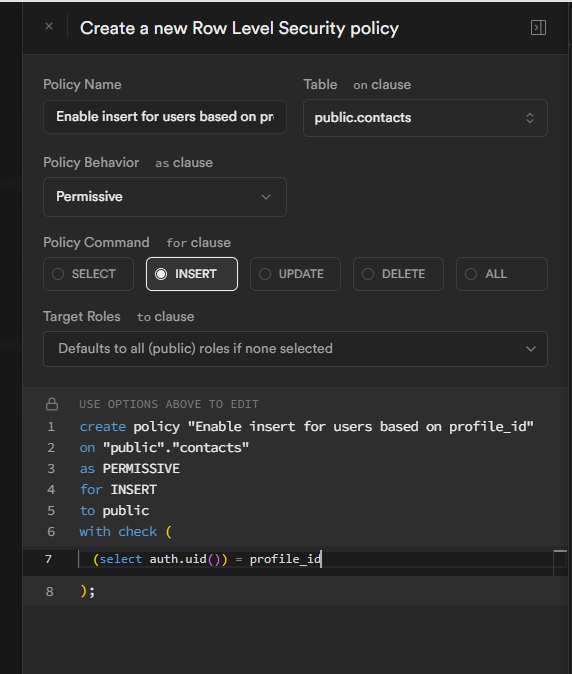Select the SELECT policy command

[89, 274]
